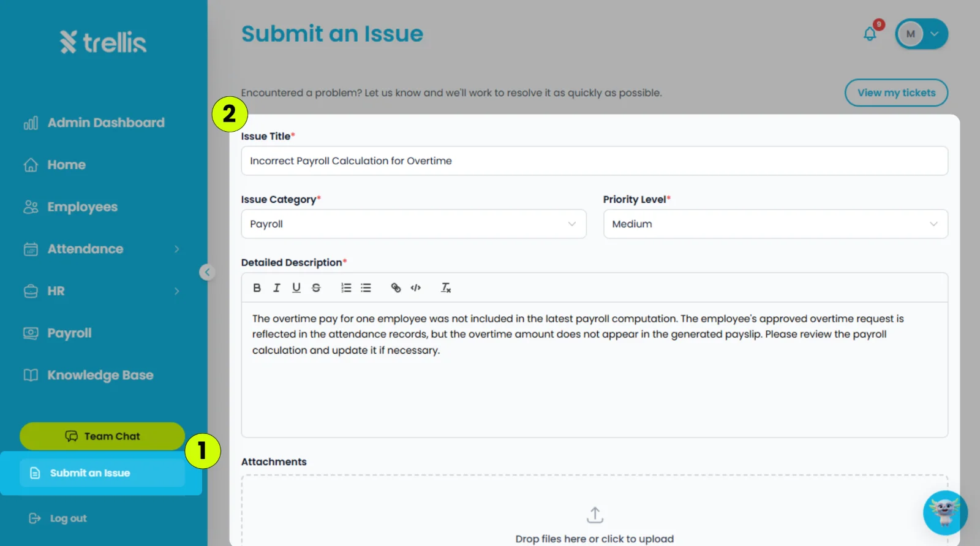Screen dimensions: 980x546
Task: Insert a code block in editor
Action: click(x=416, y=287)
